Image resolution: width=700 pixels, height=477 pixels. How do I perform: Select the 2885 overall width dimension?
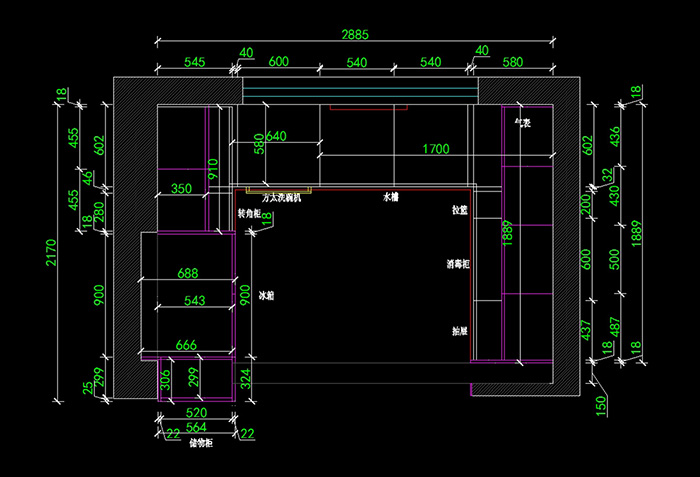click(354, 34)
